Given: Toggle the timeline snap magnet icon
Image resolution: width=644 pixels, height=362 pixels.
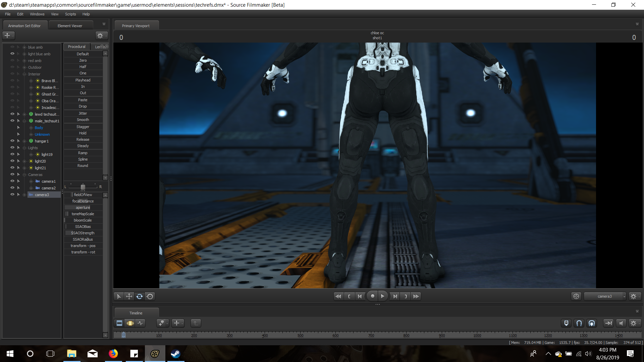Looking at the screenshot, I should 579,323.
